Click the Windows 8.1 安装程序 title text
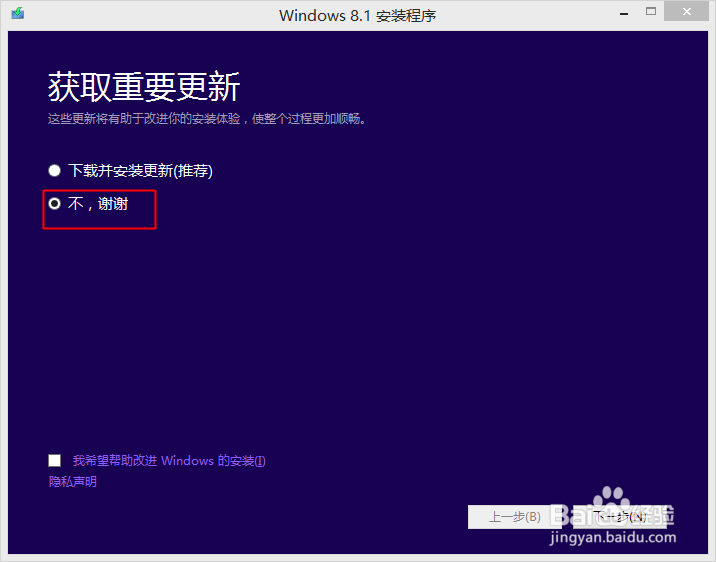 358,16
